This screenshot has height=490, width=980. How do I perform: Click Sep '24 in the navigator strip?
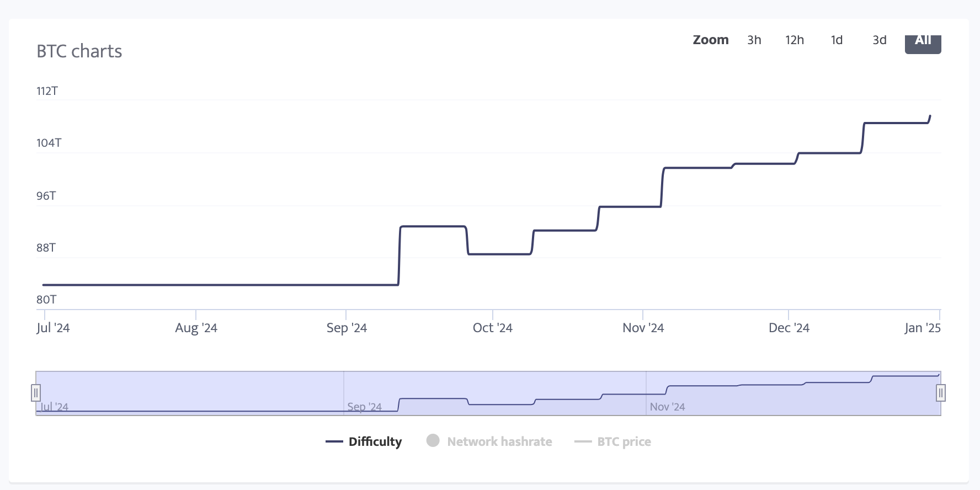point(364,407)
